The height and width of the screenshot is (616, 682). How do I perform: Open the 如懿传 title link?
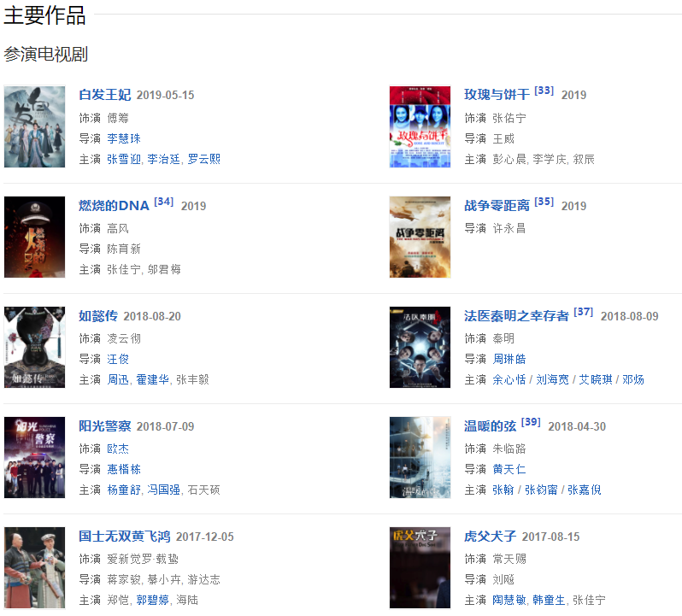point(98,315)
